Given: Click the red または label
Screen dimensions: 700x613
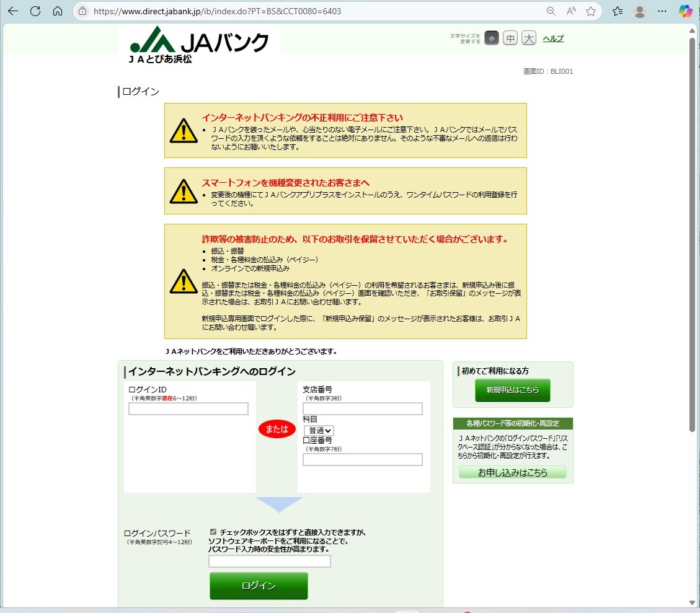Looking at the screenshot, I should pos(277,429).
